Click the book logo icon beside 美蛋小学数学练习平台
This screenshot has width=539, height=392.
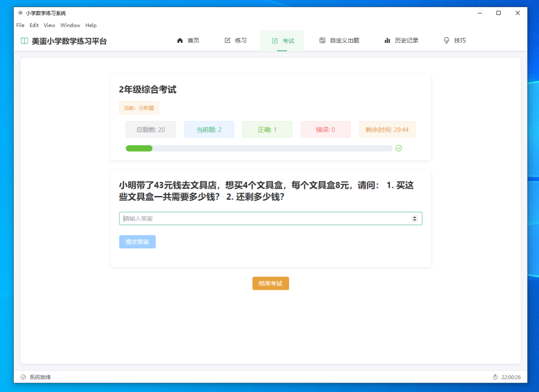pyautogui.click(x=24, y=41)
